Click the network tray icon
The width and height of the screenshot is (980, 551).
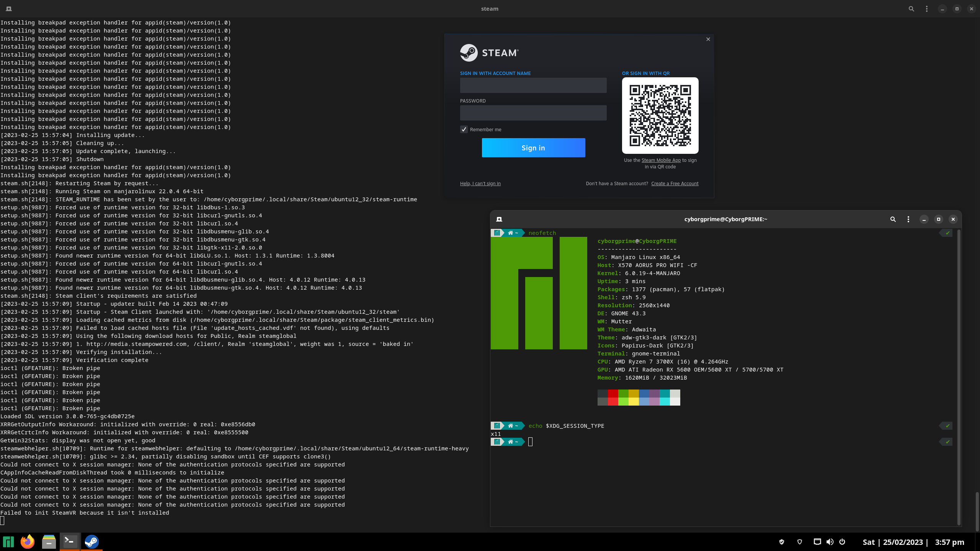pyautogui.click(x=817, y=542)
